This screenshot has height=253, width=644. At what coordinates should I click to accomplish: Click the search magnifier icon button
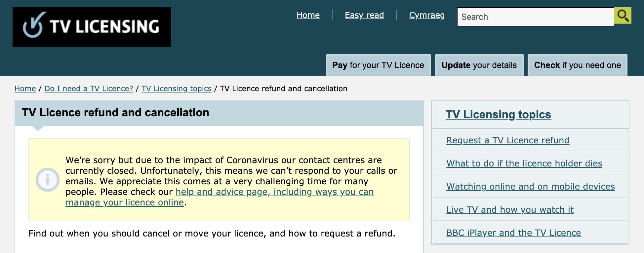(x=623, y=16)
